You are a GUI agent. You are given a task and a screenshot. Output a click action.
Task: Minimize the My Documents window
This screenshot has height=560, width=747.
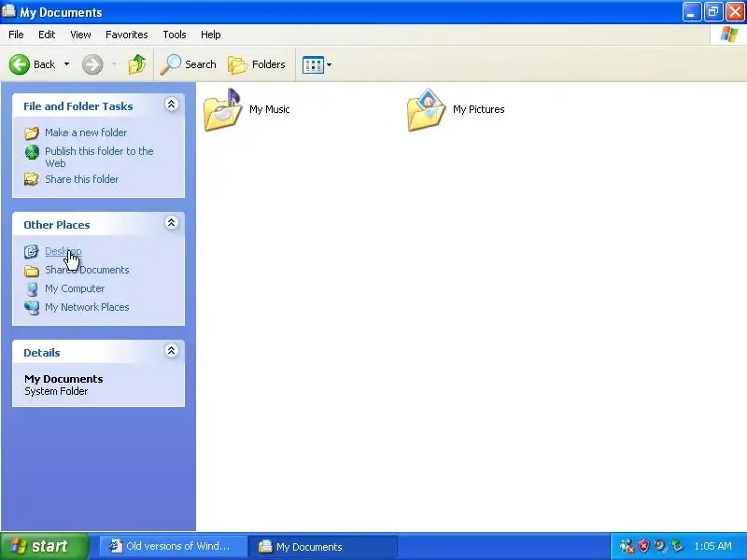(x=692, y=12)
